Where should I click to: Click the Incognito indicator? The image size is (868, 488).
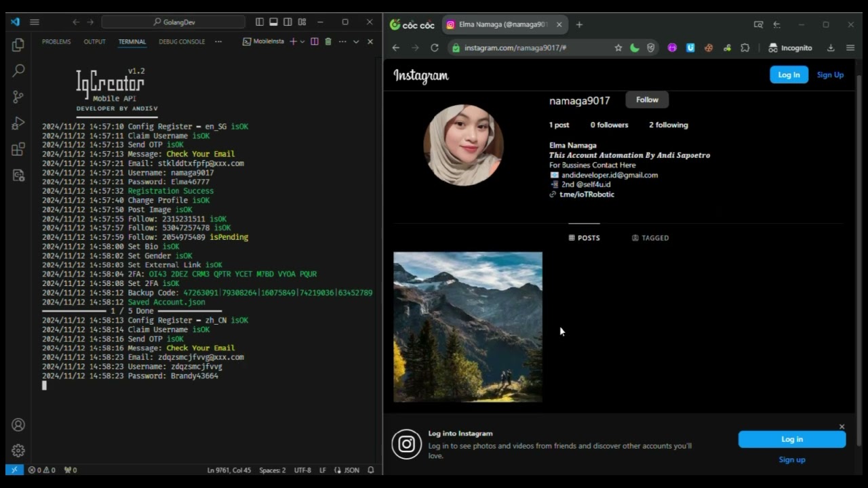pyautogui.click(x=790, y=48)
